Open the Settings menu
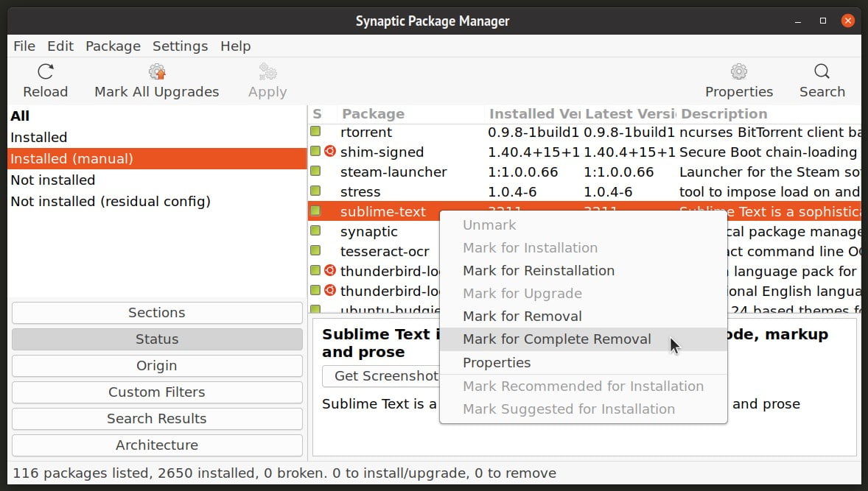Image resolution: width=868 pixels, height=491 pixels. point(180,46)
